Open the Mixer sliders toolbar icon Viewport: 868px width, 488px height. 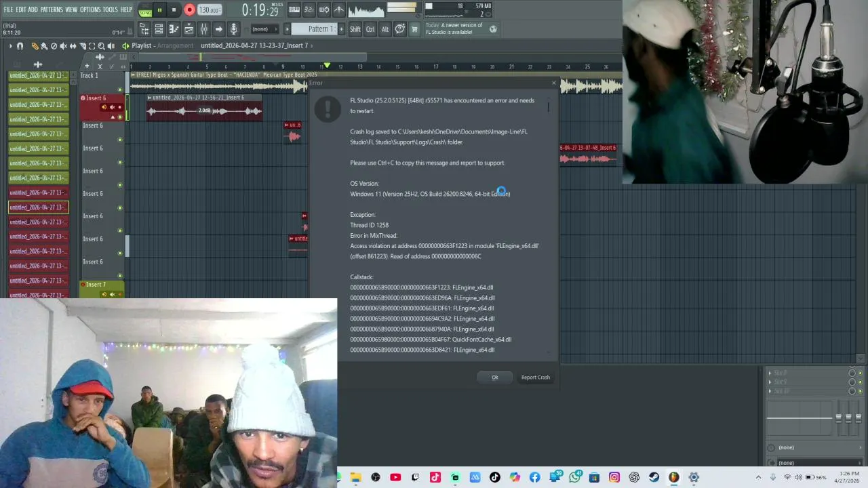pyautogui.click(x=203, y=28)
